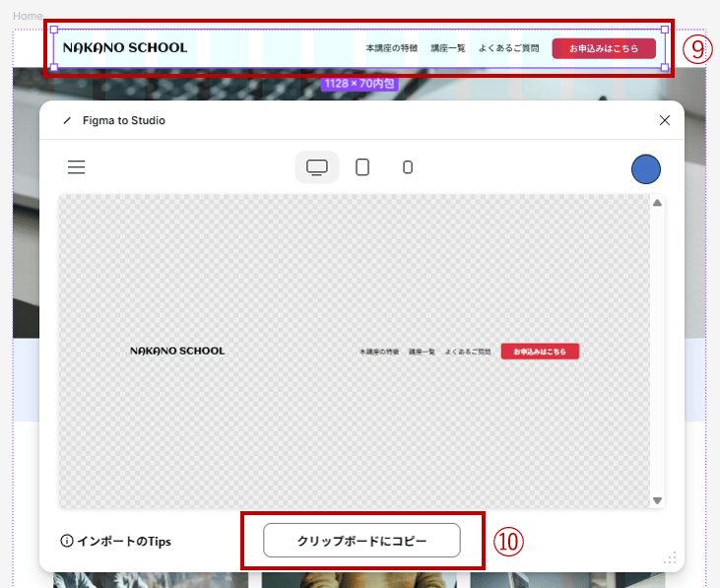
Task: Click the Home frame label
Action: click(x=28, y=17)
